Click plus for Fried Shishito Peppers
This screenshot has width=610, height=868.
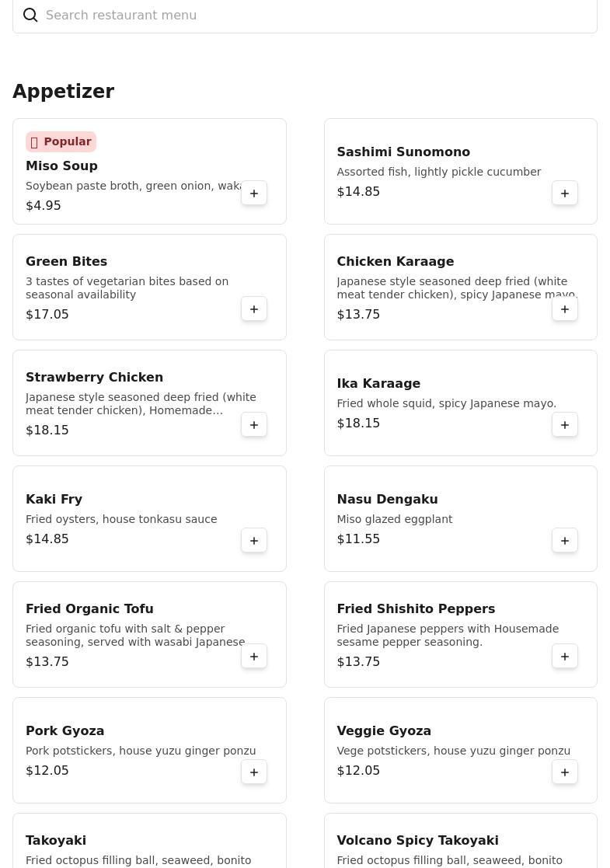coord(565,656)
